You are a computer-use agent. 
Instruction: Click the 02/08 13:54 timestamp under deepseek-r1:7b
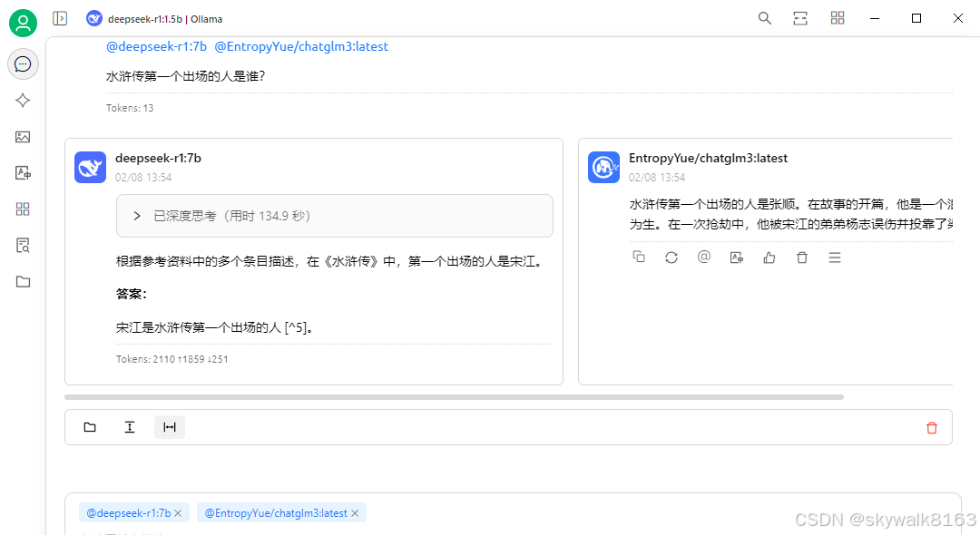coord(143,178)
